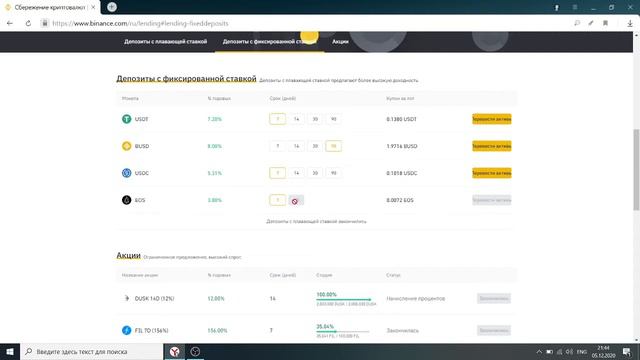
Task: Select 14-day term for BUSD
Action: point(296,146)
